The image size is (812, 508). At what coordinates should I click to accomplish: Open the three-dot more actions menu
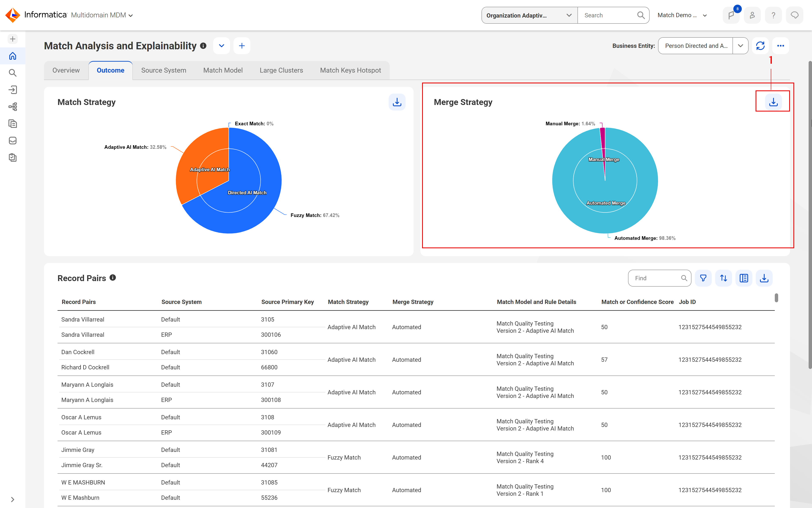781,46
